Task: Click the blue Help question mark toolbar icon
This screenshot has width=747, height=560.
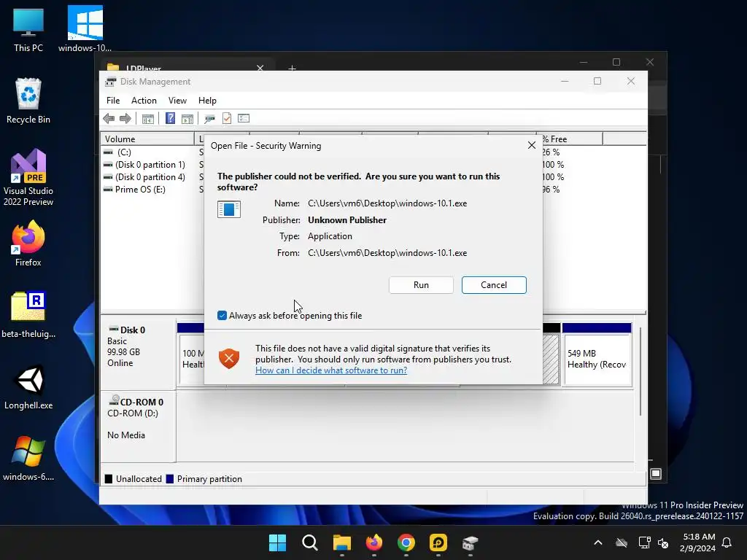Action: pyautogui.click(x=170, y=119)
